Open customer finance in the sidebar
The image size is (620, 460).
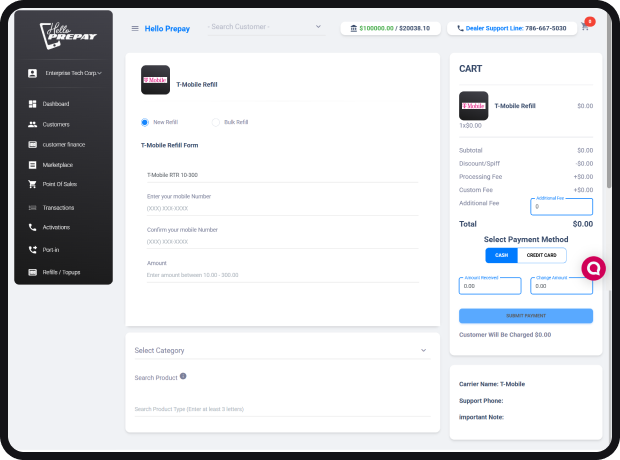tap(63, 144)
